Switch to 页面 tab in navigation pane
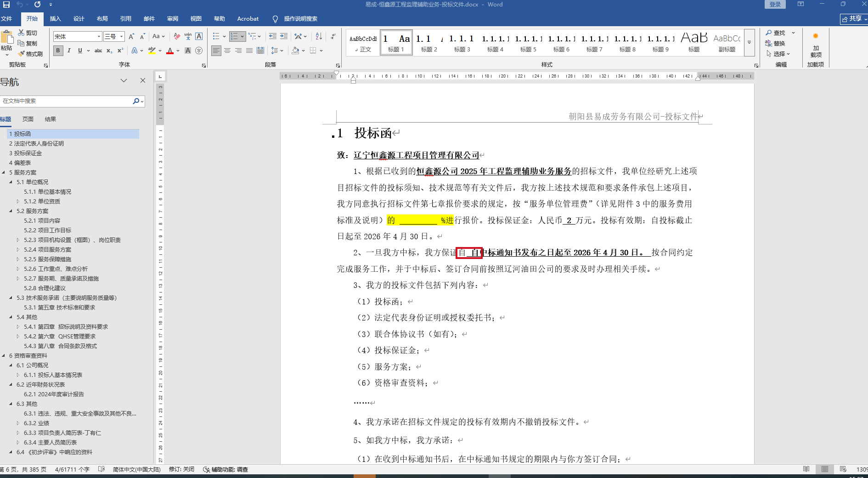 coord(28,119)
